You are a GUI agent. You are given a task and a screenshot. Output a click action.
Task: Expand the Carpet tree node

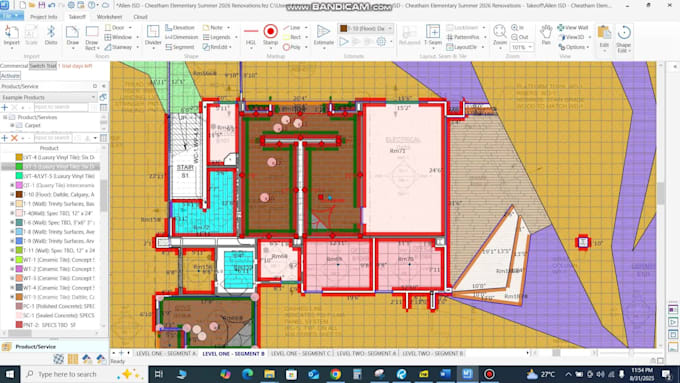(13, 125)
